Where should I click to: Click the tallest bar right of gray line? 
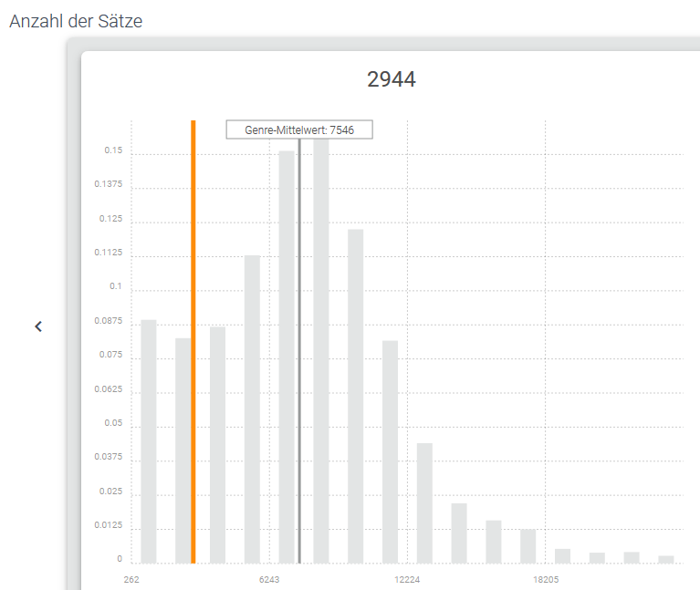point(321,351)
